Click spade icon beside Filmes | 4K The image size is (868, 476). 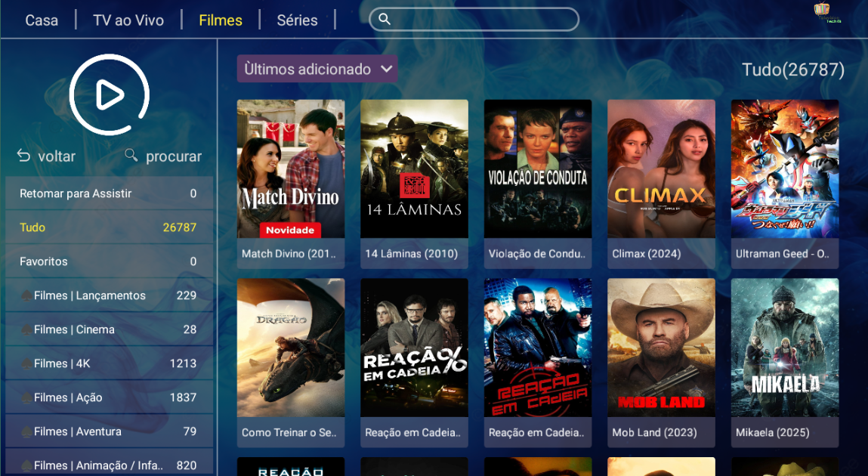point(26,364)
